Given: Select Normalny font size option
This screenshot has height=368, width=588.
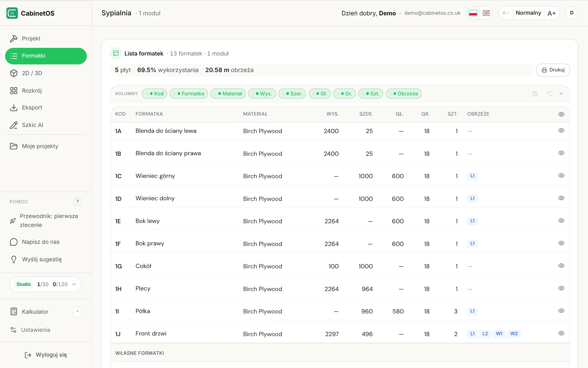Looking at the screenshot, I should coord(528,13).
